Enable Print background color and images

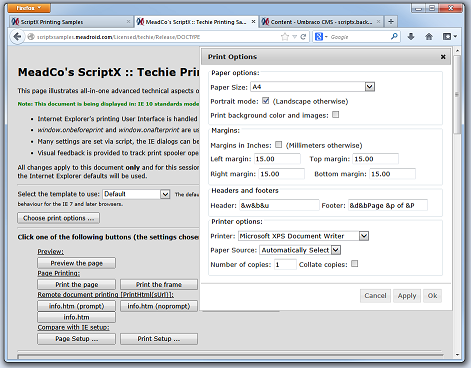[x=336, y=115]
